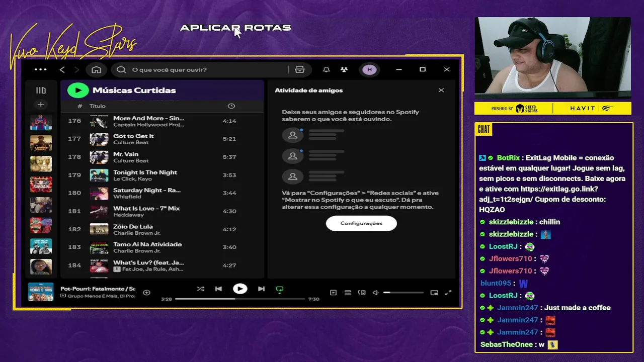Click Jammin247's 'Just made a coffee' message

(x=577, y=308)
